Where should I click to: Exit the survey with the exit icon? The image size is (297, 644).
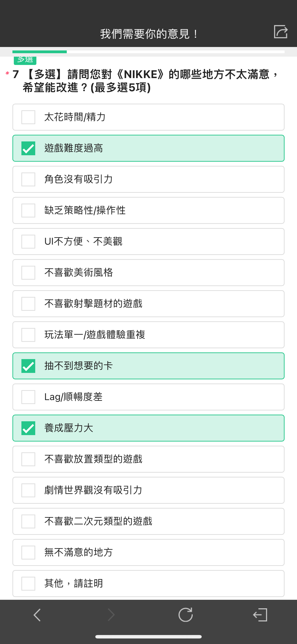pyautogui.click(x=260, y=615)
